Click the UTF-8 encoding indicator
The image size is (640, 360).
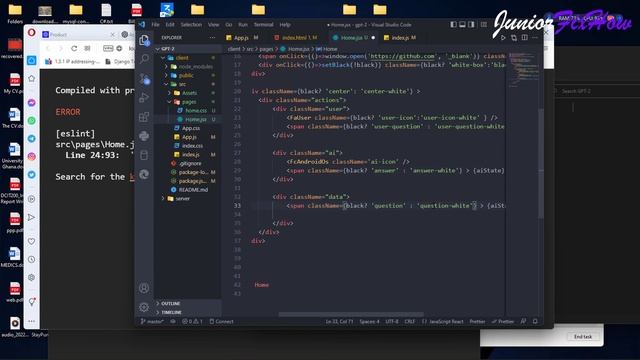click(x=392, y=322)
